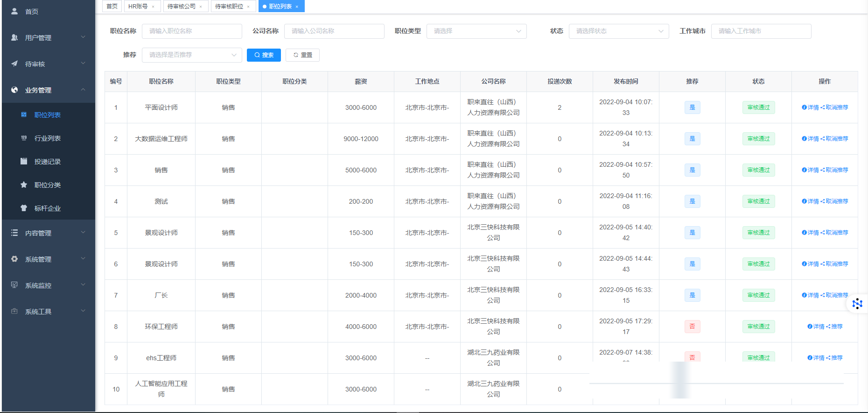This screenshot has width=868, height=413.
Task: Switch to the 待审核职位 tab
Action: click(229, 7)
